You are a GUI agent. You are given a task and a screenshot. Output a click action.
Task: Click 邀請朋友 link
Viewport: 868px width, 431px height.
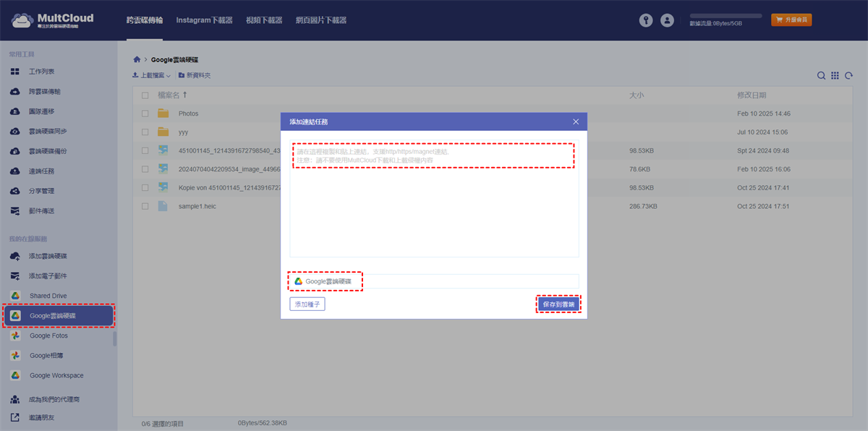41,417
